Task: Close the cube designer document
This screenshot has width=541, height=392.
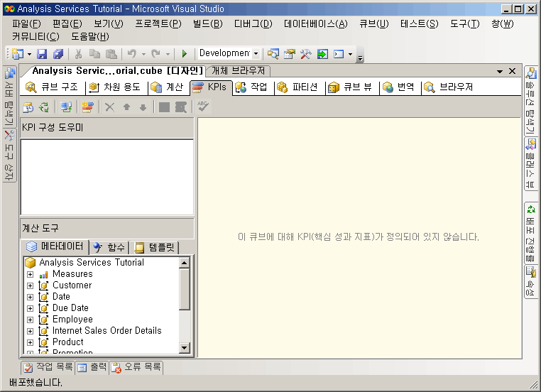Action: [513, 71]
